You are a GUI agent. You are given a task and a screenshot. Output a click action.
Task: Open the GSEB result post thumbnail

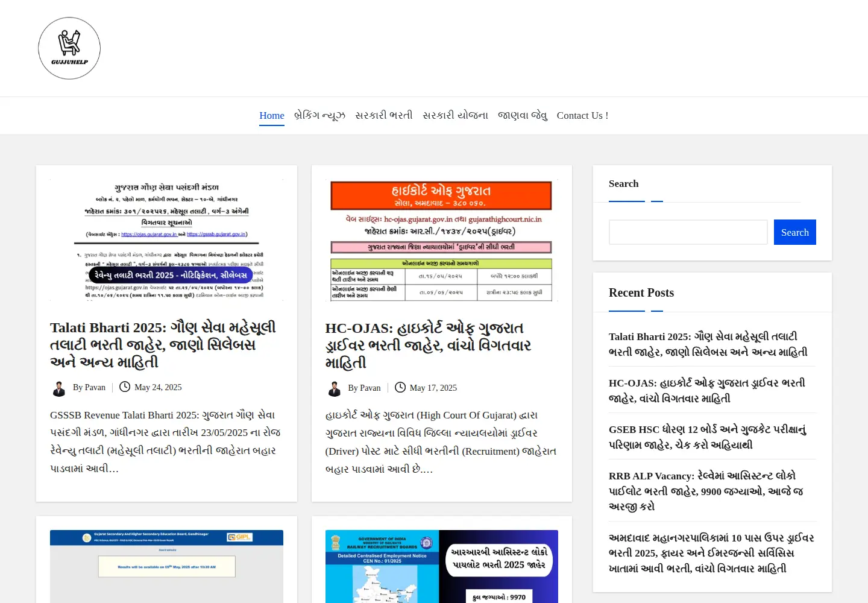click(166, 566)
